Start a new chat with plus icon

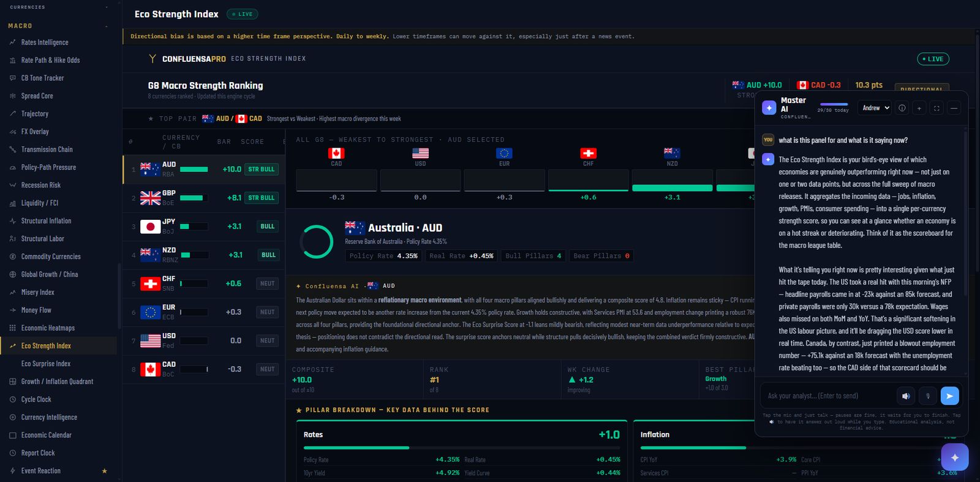(x=919, y=108)
